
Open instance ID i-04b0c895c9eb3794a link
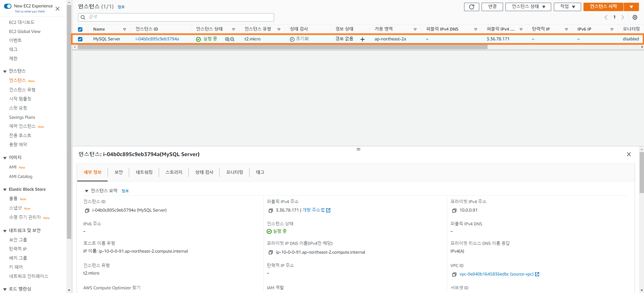pyautogui.click(x=157, y=39)
